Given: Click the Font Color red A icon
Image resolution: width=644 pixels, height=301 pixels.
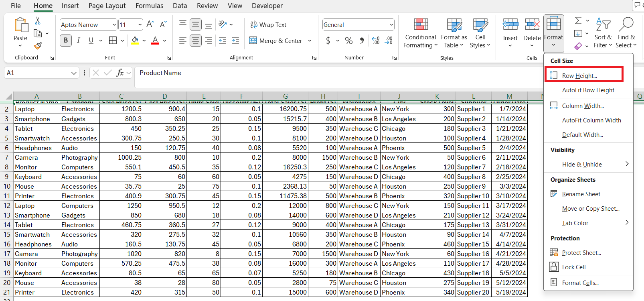Looking at the screenshot, I should tap(155, 41).
